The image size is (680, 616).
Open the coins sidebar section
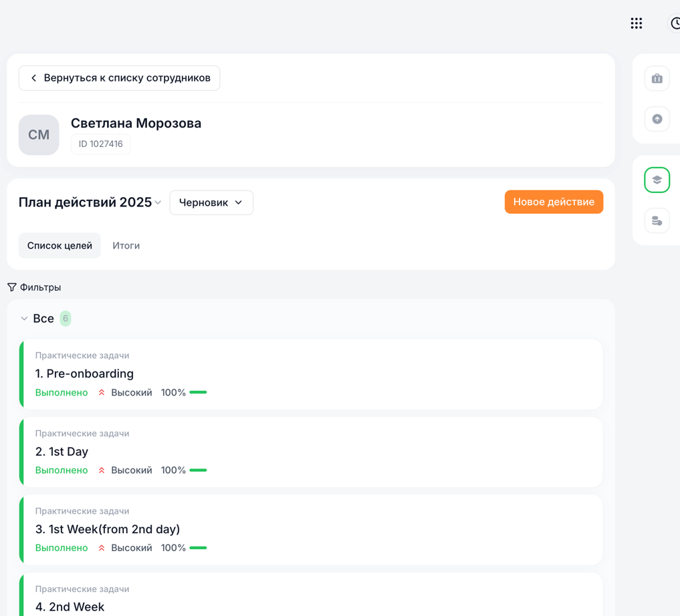(x=657, y=220)
